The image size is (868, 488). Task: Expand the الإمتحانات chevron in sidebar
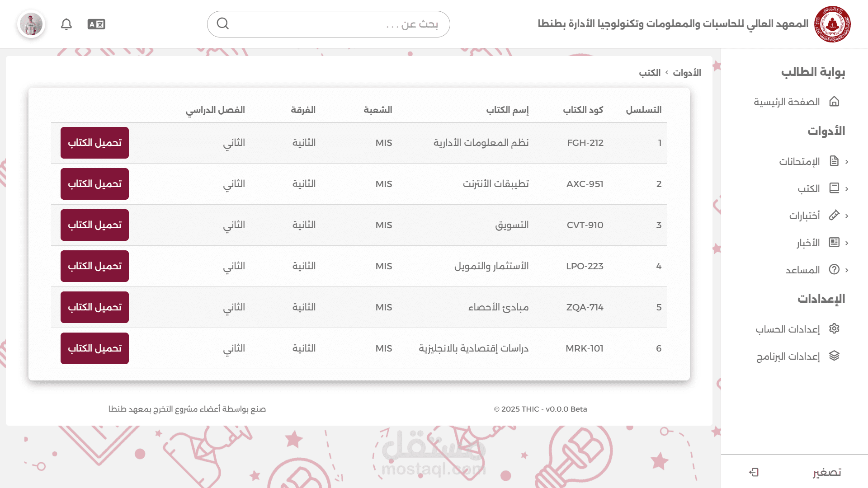coord(847,161)
